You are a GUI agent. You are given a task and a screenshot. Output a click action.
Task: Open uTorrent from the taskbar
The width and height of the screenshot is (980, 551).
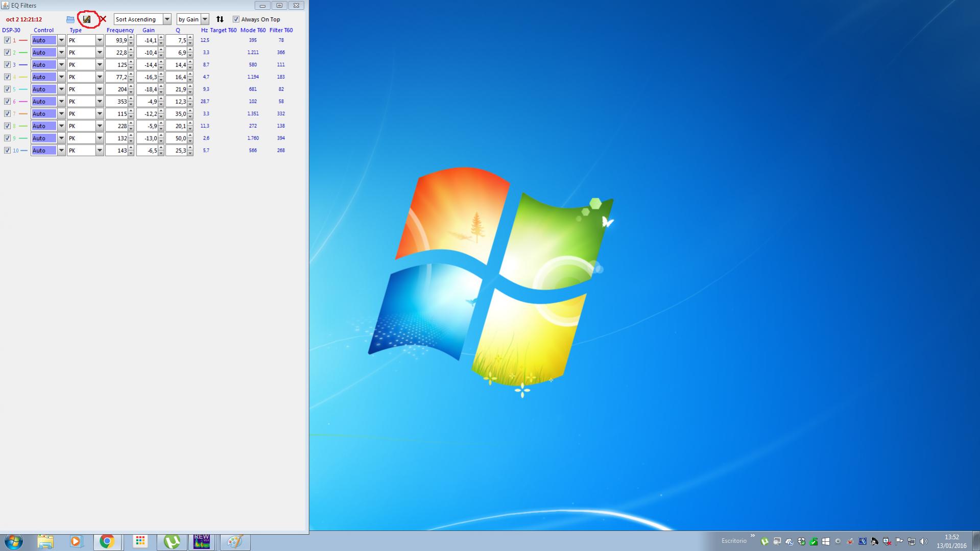click(172, 541)
